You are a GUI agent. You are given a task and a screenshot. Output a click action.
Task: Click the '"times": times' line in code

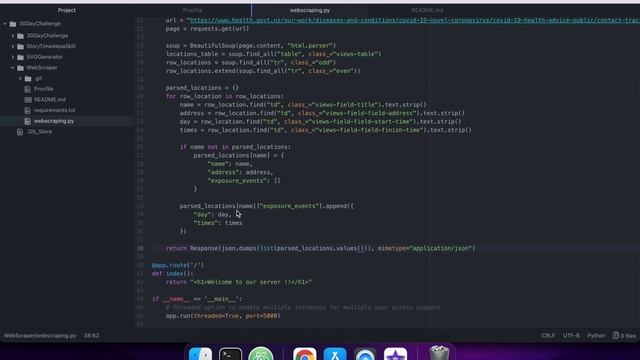pos(218,223)
